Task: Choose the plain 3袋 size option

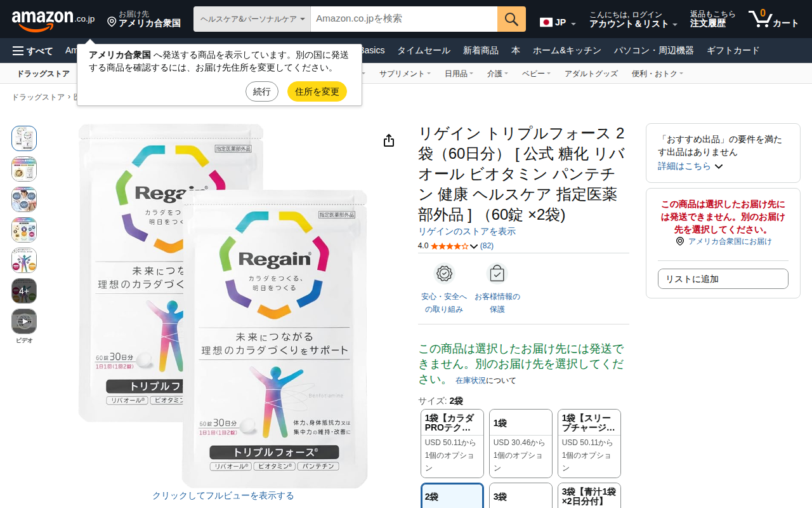Action: tap(521, 496)
